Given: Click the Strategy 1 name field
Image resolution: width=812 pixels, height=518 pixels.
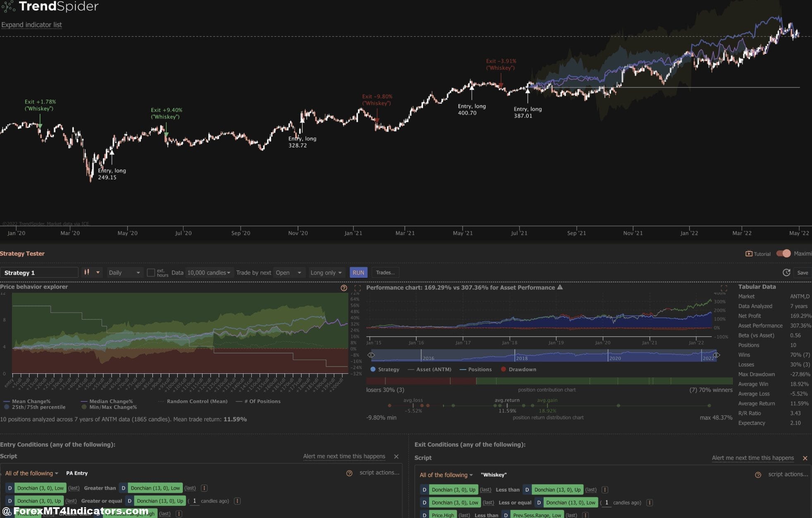Looking at the screenshot, I should (x=39, y=272).
